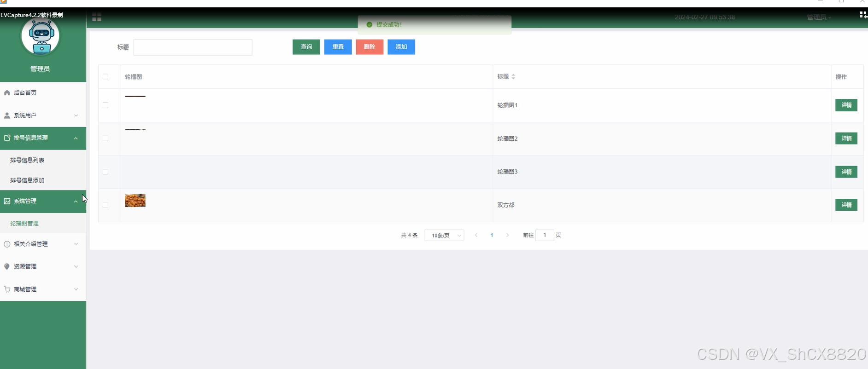This screenshot has height=369, width=868.
Task: Expand the 系统用户 menu chevron
Action: (76, 115)
